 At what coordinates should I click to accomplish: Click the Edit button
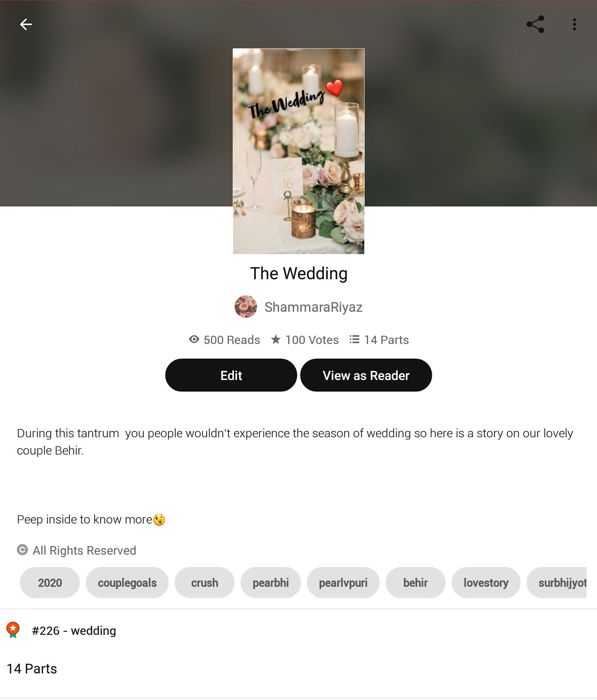point(231,375)
